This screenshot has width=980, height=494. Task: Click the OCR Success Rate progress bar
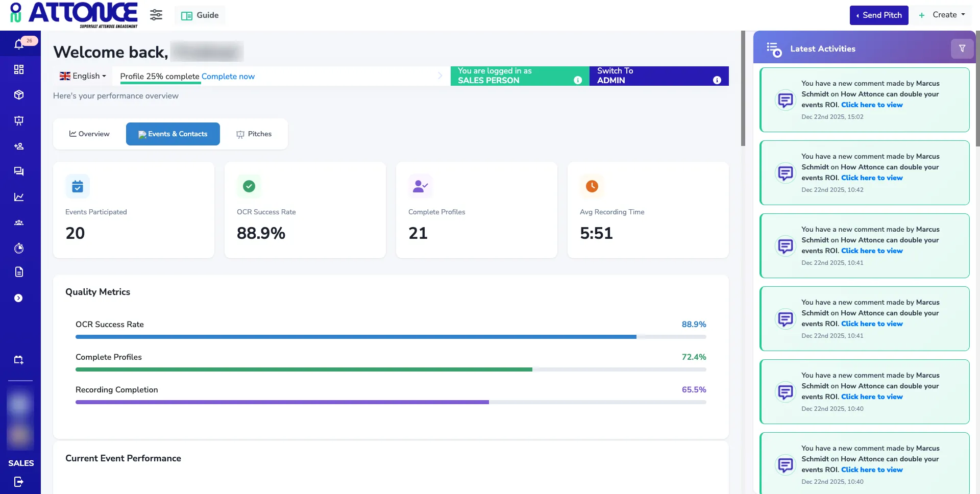click(x=390, y=337)
